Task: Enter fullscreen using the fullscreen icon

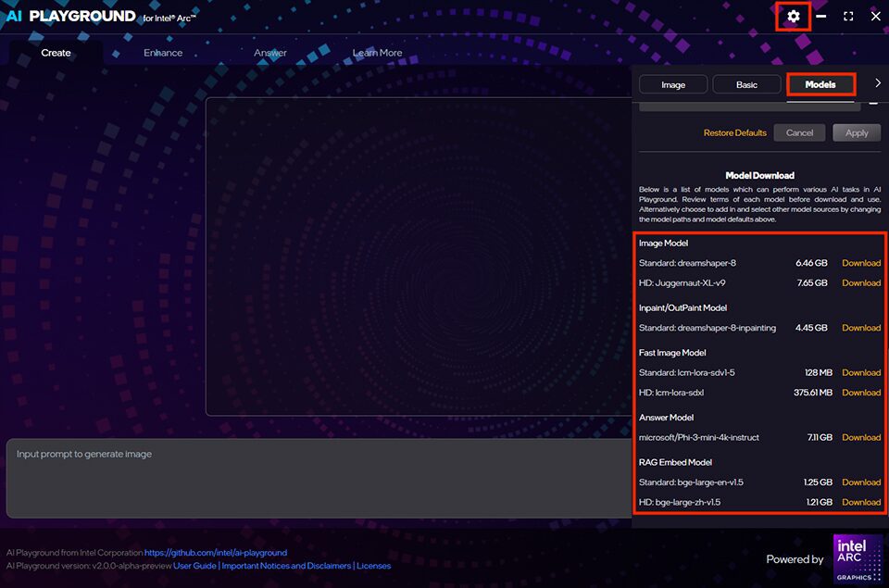Action: (x=847, y=16)
